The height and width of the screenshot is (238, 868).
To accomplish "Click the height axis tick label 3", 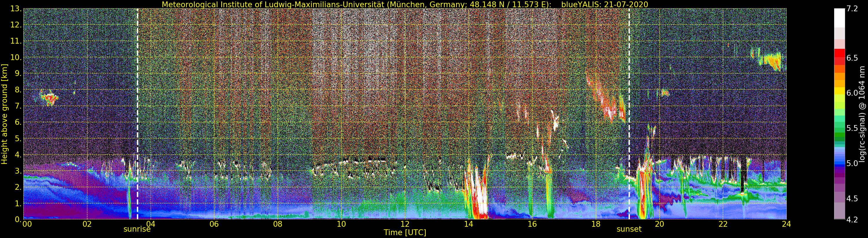I will pos(18,171).
